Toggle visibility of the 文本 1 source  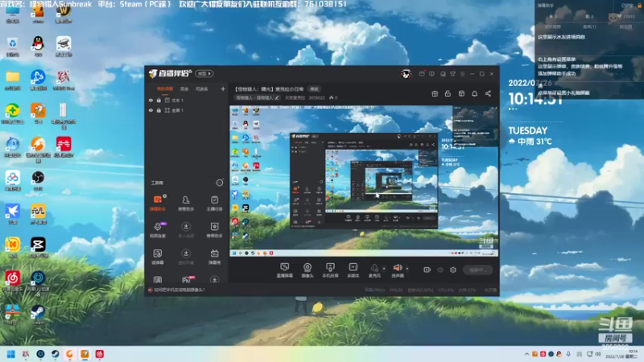pos(151,100)
